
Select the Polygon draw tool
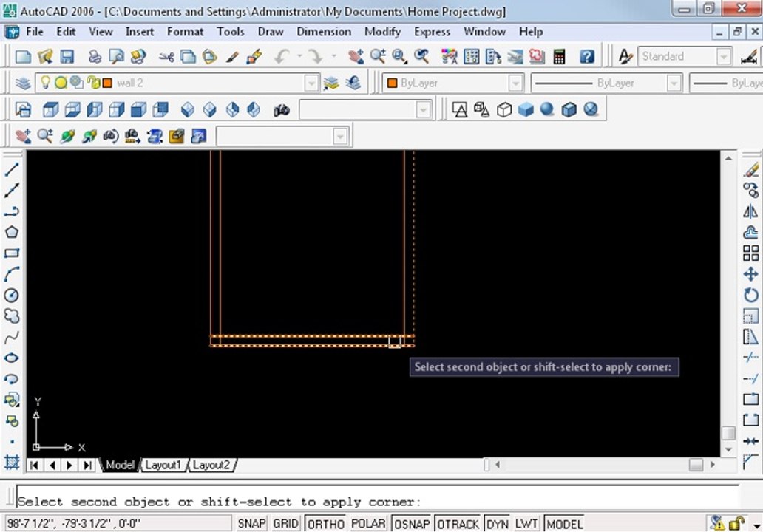pos(12,232)
